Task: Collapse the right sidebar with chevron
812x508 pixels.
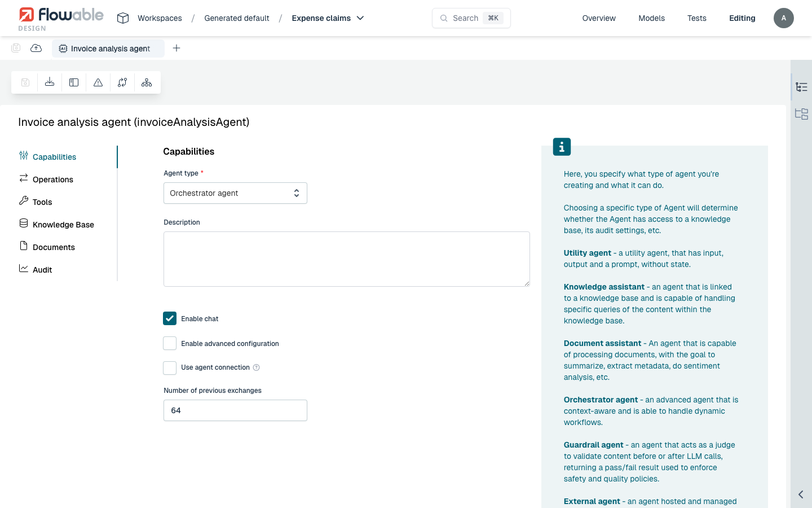Action: coord(801,494)
